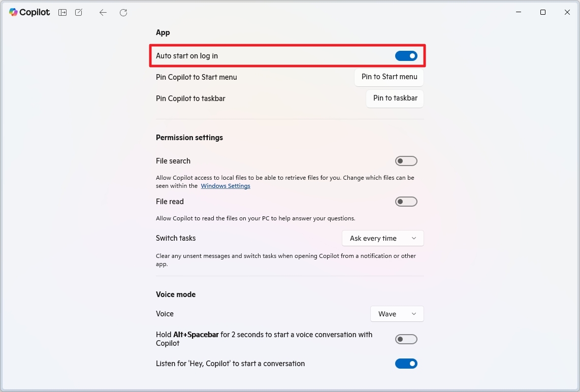580x392 pixels.
Task: Turn on File read permission
Action: (x=406, y=202)
